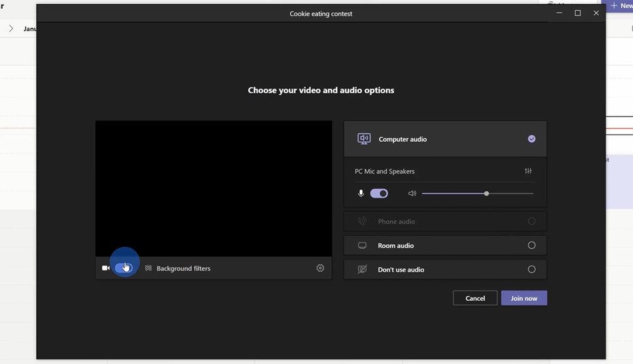Viewport: 633px width, 364px height.
Task: Open custom setup via the equalizer icon
Action: (528, 170)
